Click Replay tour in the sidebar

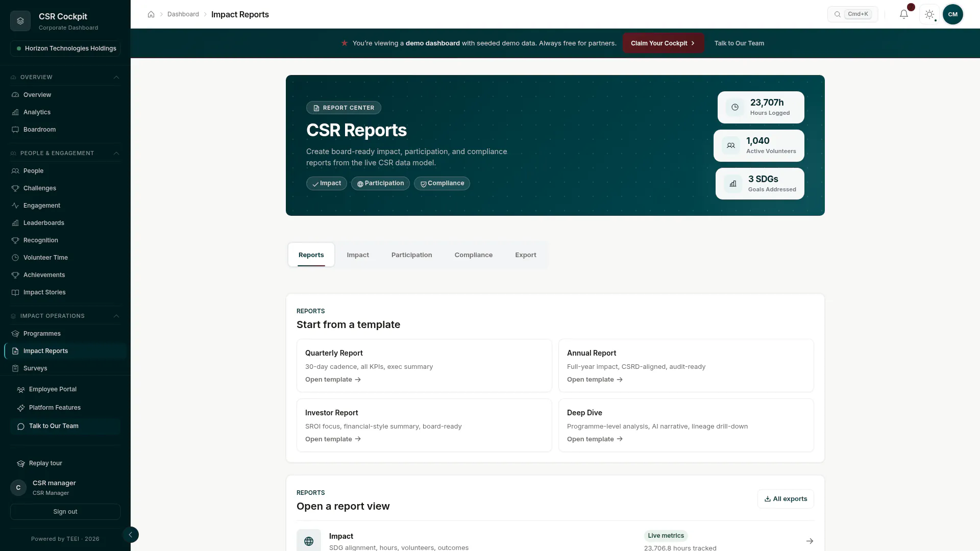(x=65, y=463)
